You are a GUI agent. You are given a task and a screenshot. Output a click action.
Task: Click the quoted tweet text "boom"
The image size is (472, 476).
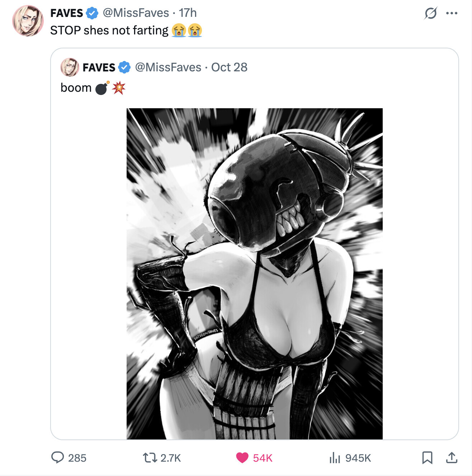tap(76, 88)
